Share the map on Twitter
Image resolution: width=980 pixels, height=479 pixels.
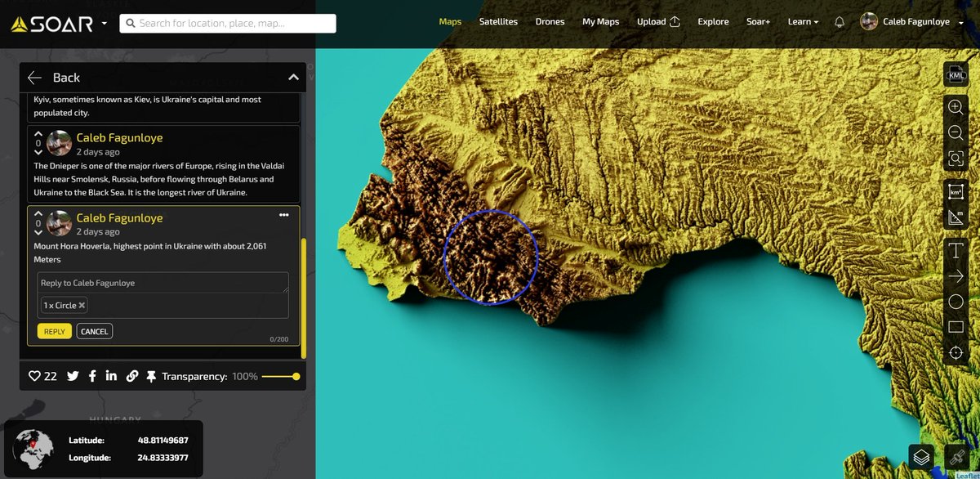tap(73, 376)
